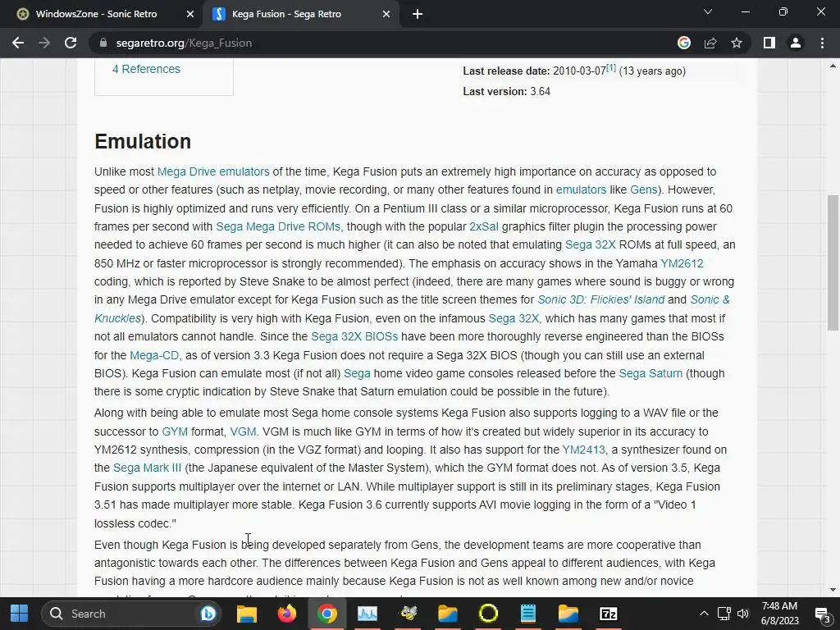Open the Sonic & Knuckles link
The image size is (840, 630).
point(710,299)
